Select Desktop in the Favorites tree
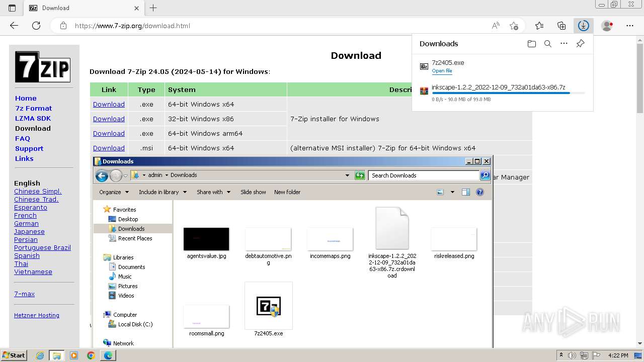The width and height of the screenshot is (644, 362). pyautogui.click(x=128, y=219)
